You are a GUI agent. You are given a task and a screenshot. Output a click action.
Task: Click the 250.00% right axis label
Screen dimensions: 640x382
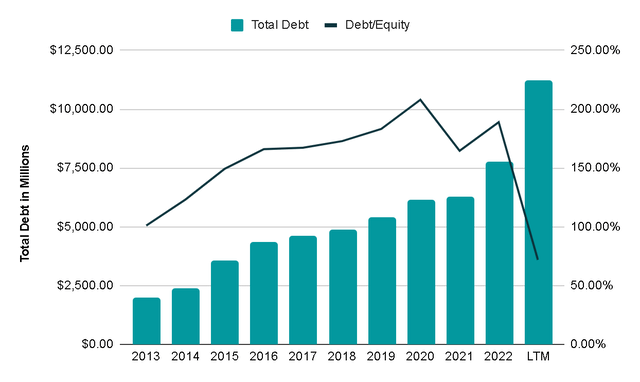pos(595,50)
